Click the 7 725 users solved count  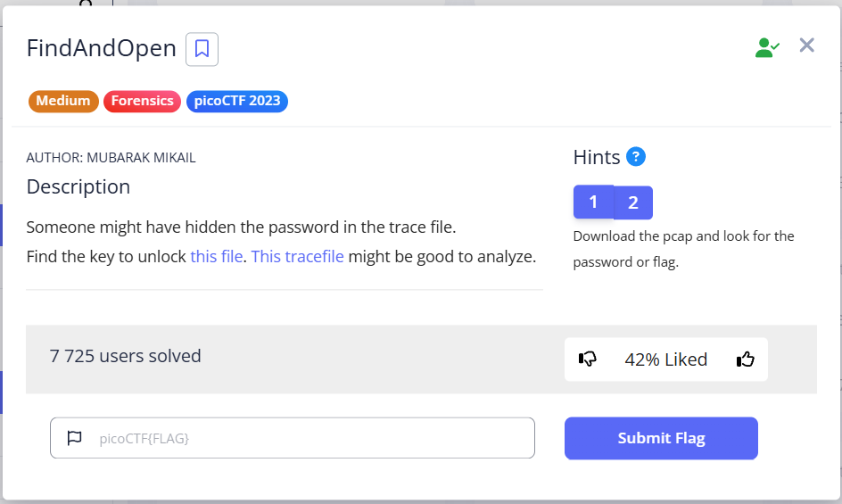point(126,356)
